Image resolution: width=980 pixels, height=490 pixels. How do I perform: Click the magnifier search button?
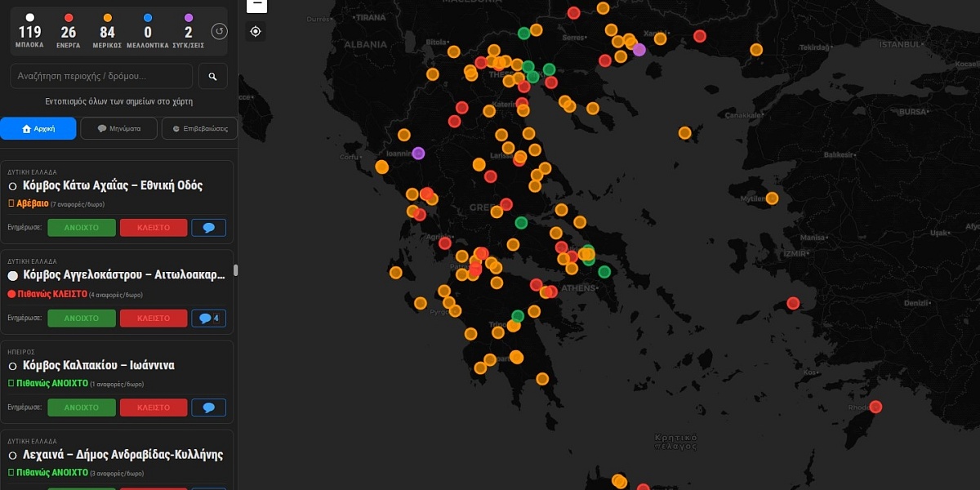pos(212,76)
